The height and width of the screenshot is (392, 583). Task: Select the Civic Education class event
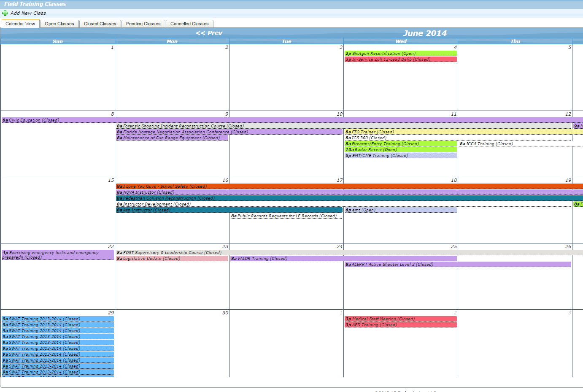[x=34, y=120]
